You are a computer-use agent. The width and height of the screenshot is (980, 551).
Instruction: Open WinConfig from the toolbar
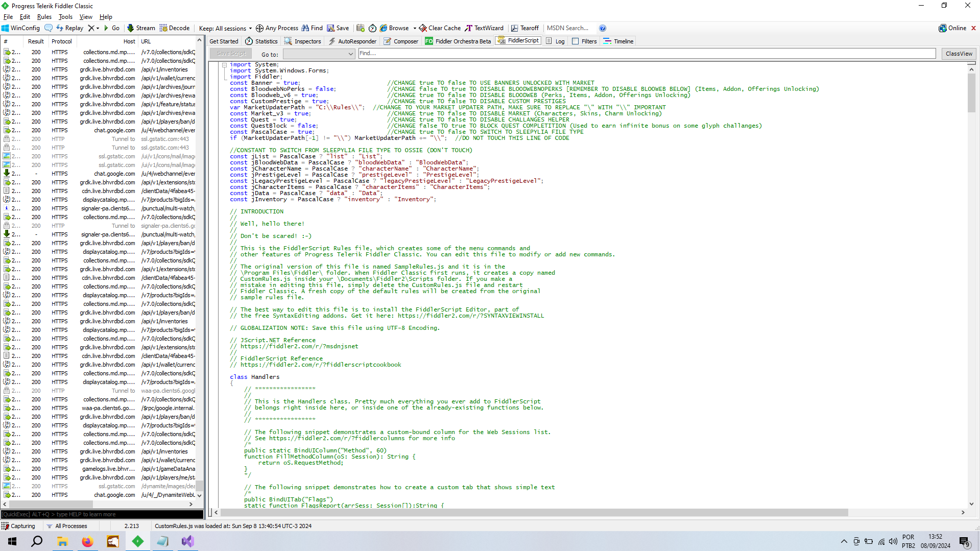click(x=21, y=28)
